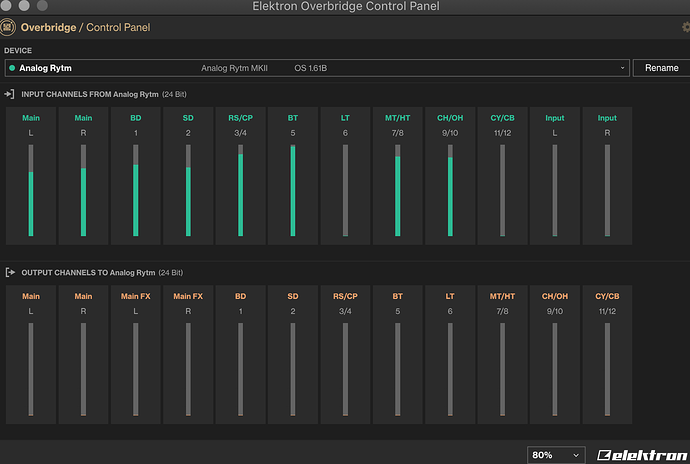The height and width of the screenshot is (464, 690).
Task: Click the Overbridge logo icon
Action: click(x=7, y=27)
